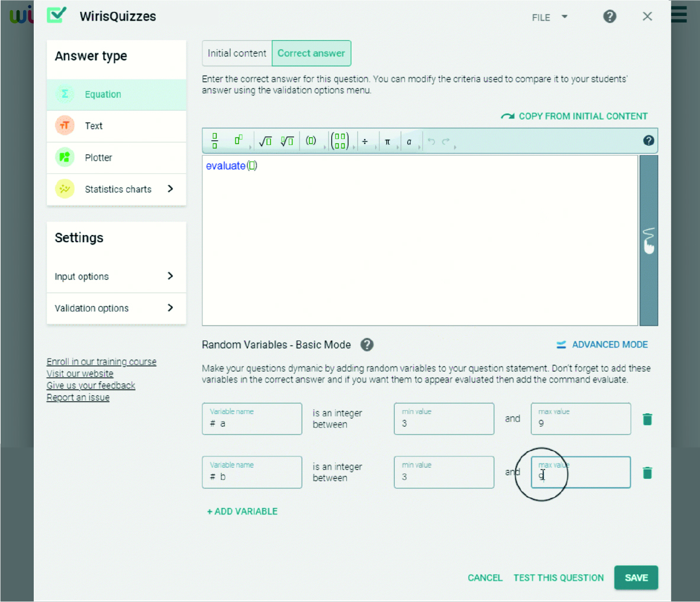
Task: Insert a fraction from the math toolbar
Action: [215, 141]
